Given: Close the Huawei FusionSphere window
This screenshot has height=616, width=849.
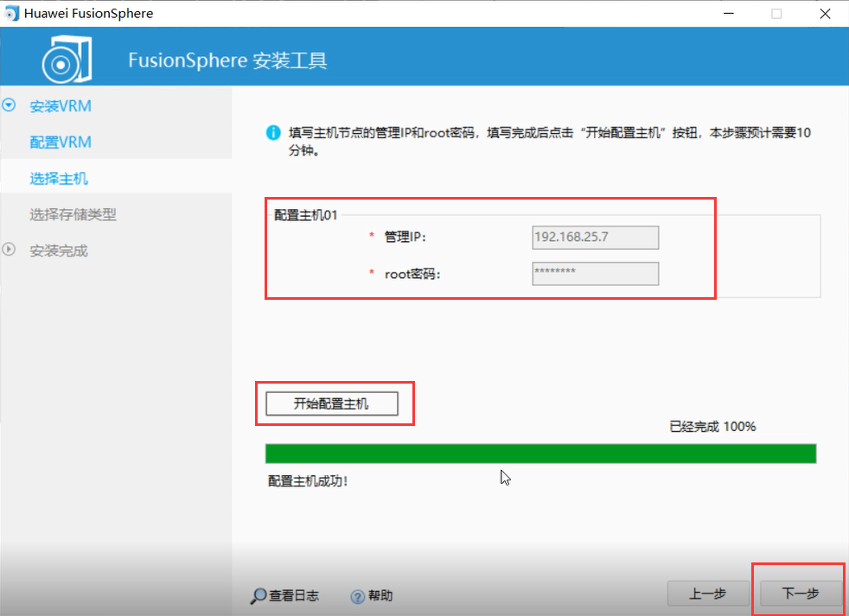Looking at the screenshot, I should pyautogui.click(x=825, y=14).
